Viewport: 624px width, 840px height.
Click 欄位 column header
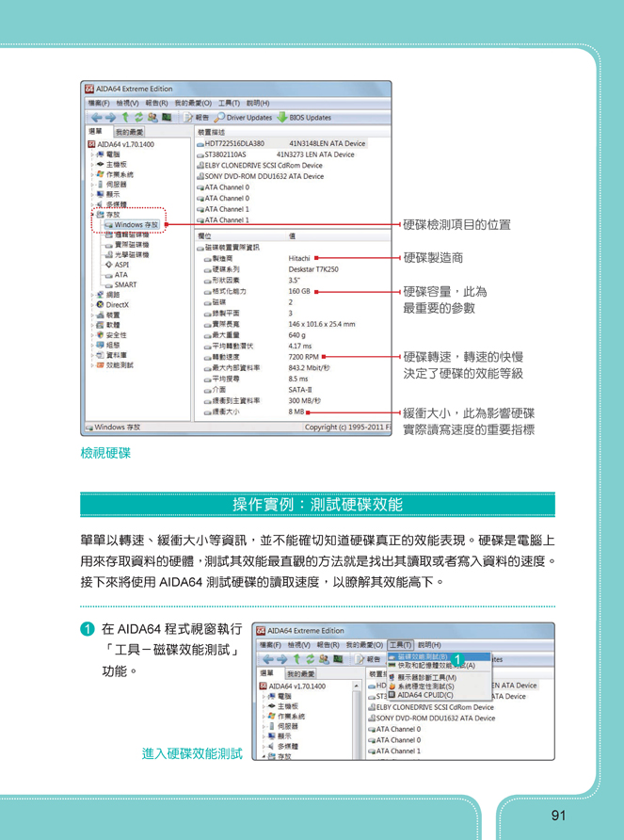point(204,235)
